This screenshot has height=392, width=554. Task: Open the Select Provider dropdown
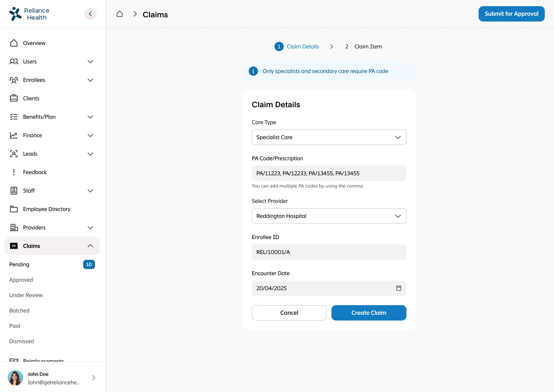329,216
